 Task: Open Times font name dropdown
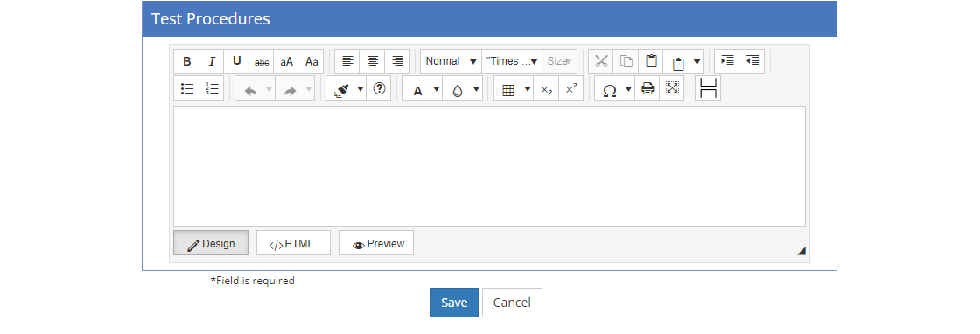click(x=512, y=62)
